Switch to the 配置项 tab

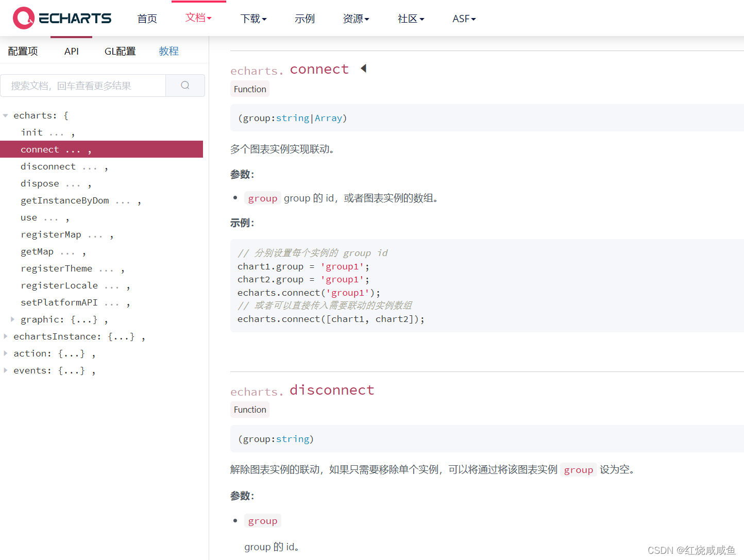tap(23, 50)
